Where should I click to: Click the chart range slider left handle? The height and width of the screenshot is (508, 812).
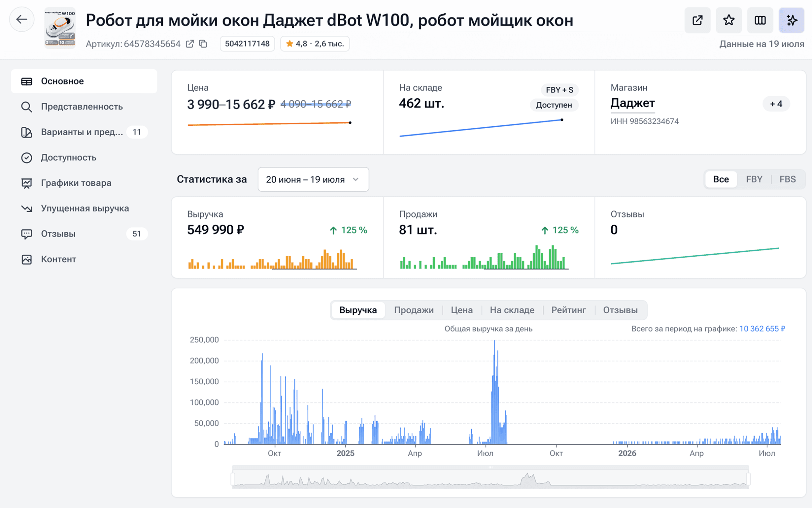coord(233,479)
